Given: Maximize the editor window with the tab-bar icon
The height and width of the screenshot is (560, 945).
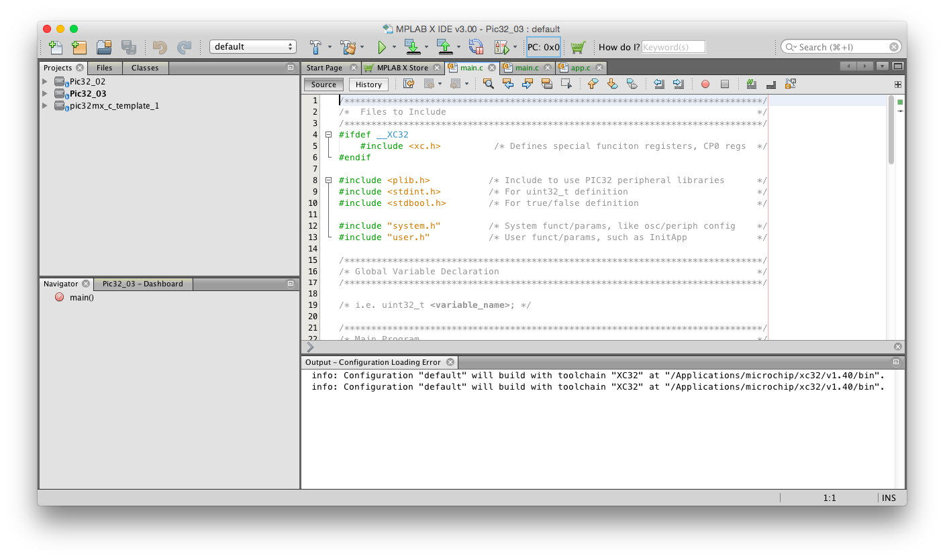Looking at the screenshot, I should point(898,66).
